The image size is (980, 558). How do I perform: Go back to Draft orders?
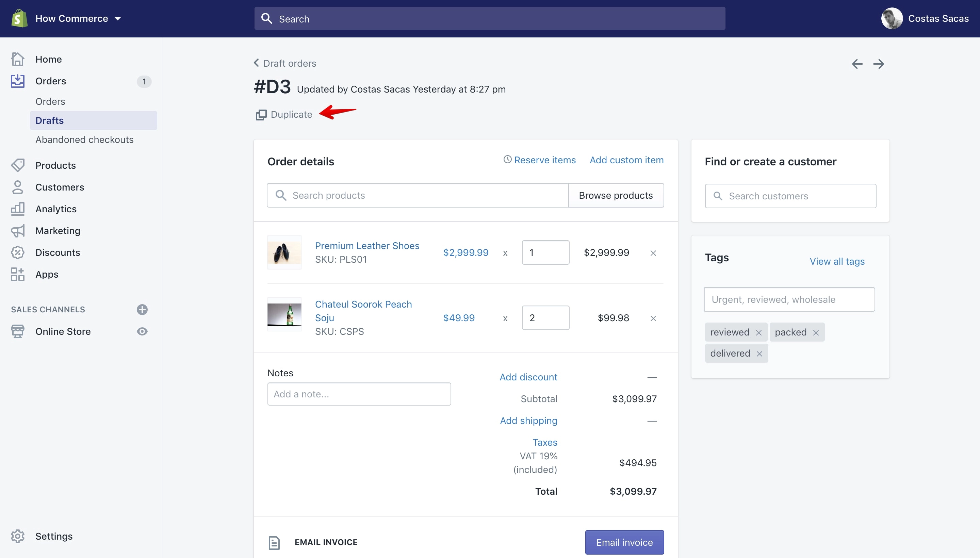pos(285,63)
